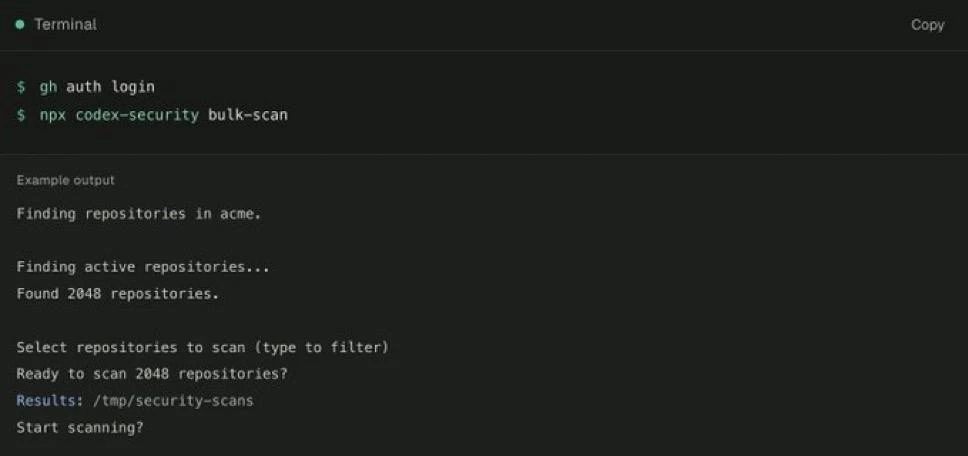Select the /tmp/security-scans path
This screenshot has width=968, height=456.
point(173,401)
